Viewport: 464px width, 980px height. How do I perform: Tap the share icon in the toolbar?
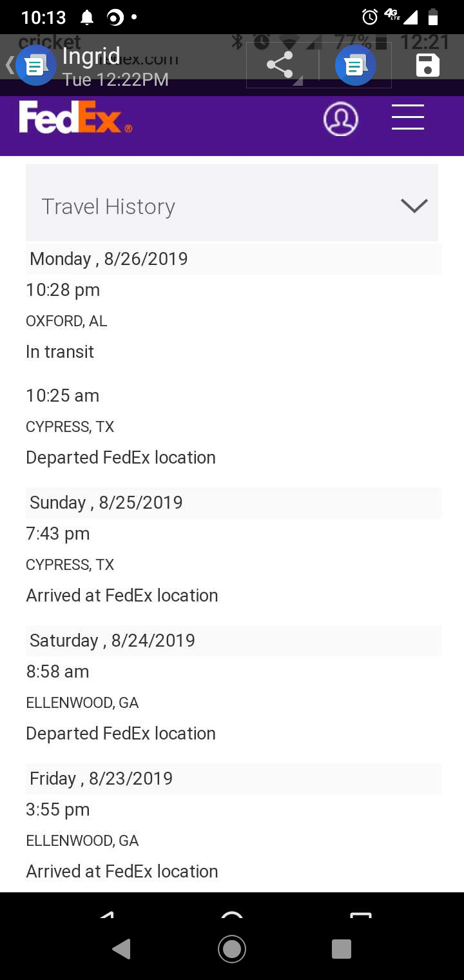point(280,66)
